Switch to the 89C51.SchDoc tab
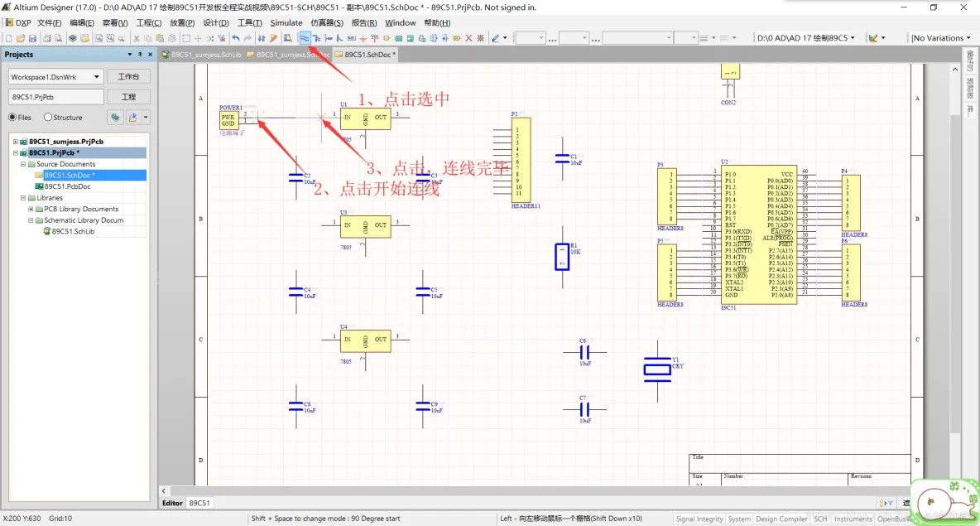This screenshot has height=526, width=980. (366, 55)
